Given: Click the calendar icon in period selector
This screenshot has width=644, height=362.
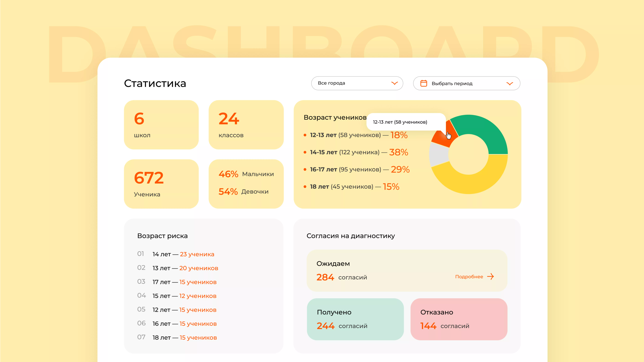Looking at the screenshot, I should coord(424,83).
